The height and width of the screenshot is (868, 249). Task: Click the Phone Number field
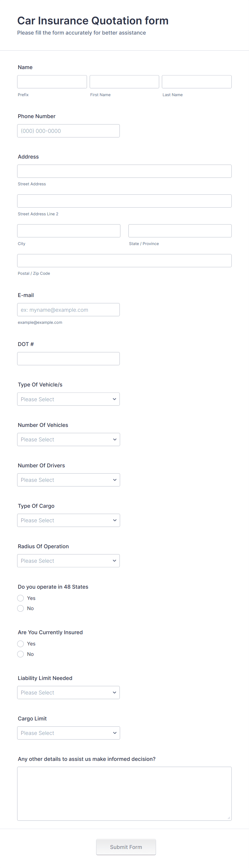pos(68,131)
